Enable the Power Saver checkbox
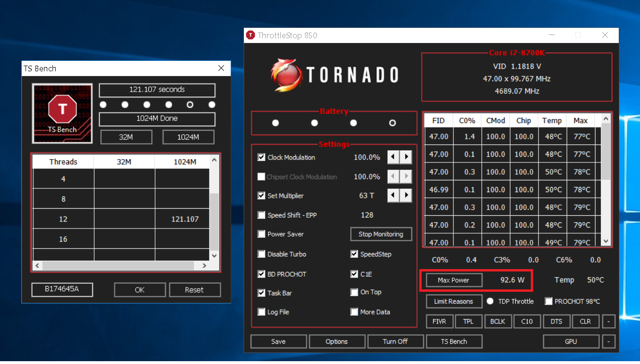 [261, 234]
